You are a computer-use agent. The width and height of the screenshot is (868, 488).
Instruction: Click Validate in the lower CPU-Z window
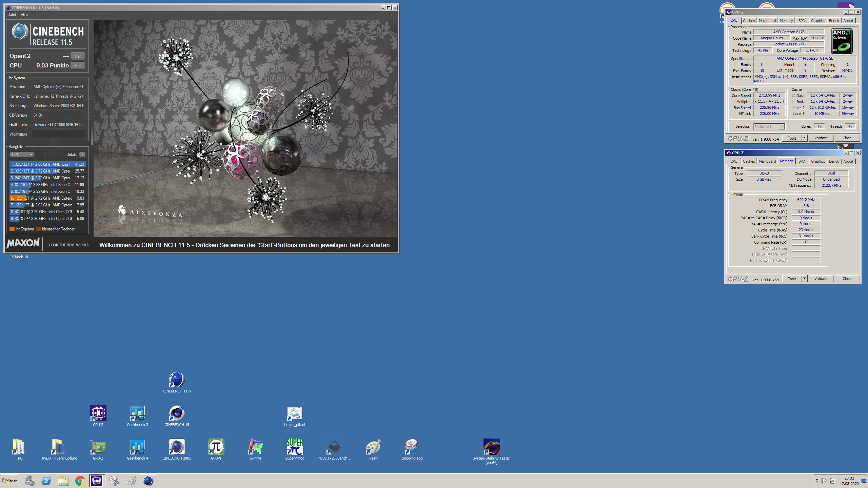click(x=821, y=279)
